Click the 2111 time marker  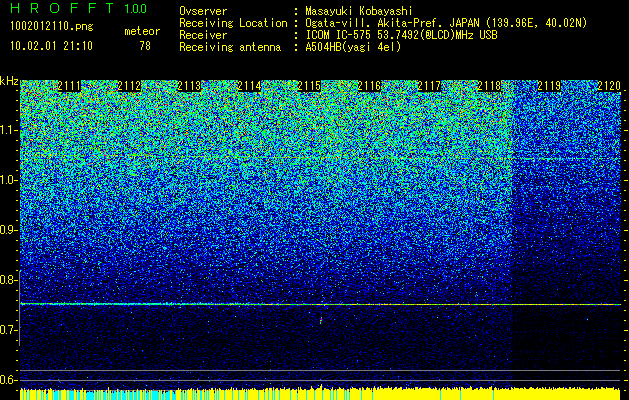[69, 86]
